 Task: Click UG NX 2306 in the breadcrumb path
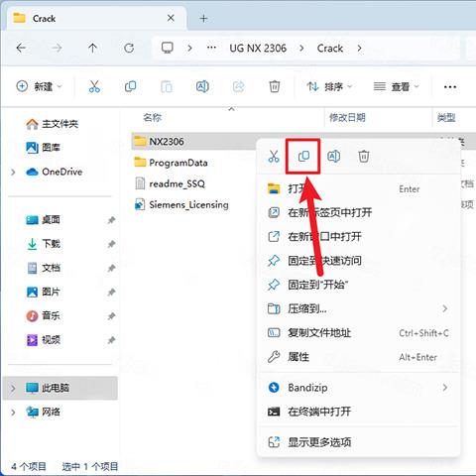coord(258,49)
